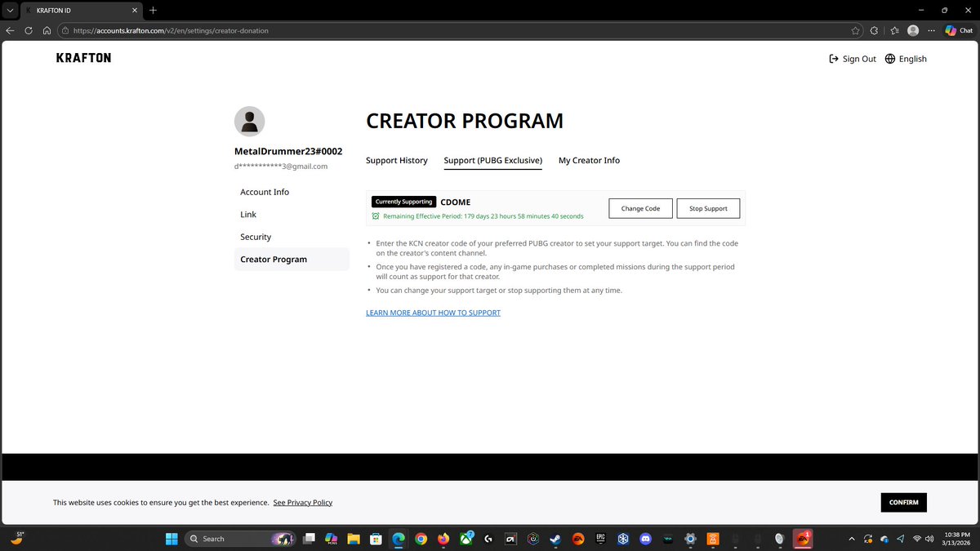Image resolution: width=980 pixels, height=551 pixels.
Task: Close the KRAFTON ID browser tab
Action: [135, 10]
